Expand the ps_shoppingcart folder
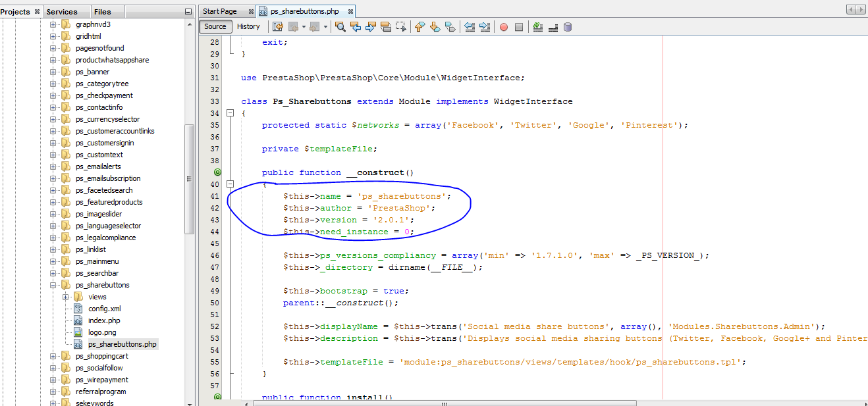 click(x=53, y=356)
